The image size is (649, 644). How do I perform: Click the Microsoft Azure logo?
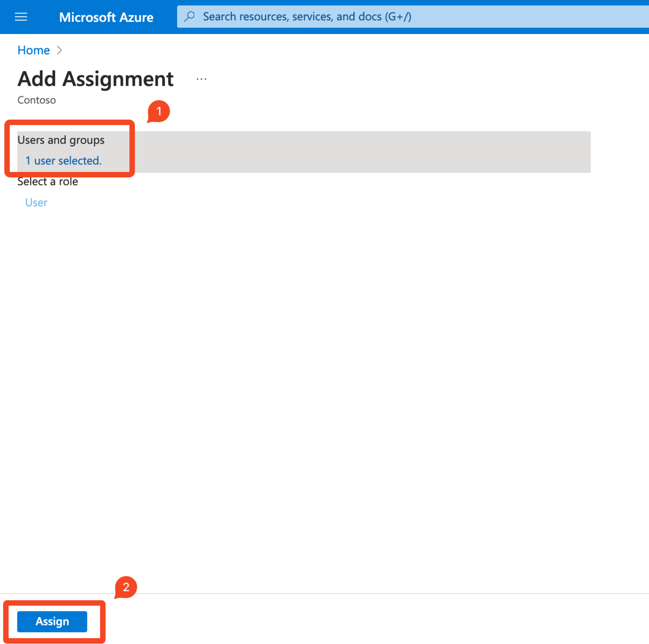click(x=106, y=17)
